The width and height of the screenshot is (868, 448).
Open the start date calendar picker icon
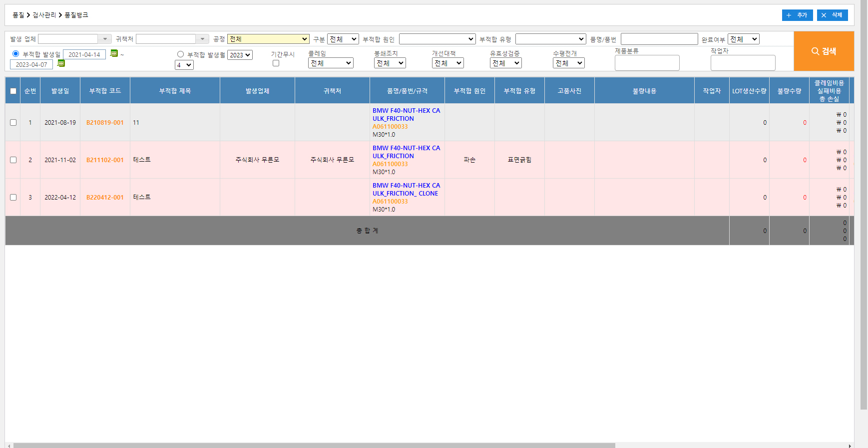pyautogui.click(x=114, y=53)
